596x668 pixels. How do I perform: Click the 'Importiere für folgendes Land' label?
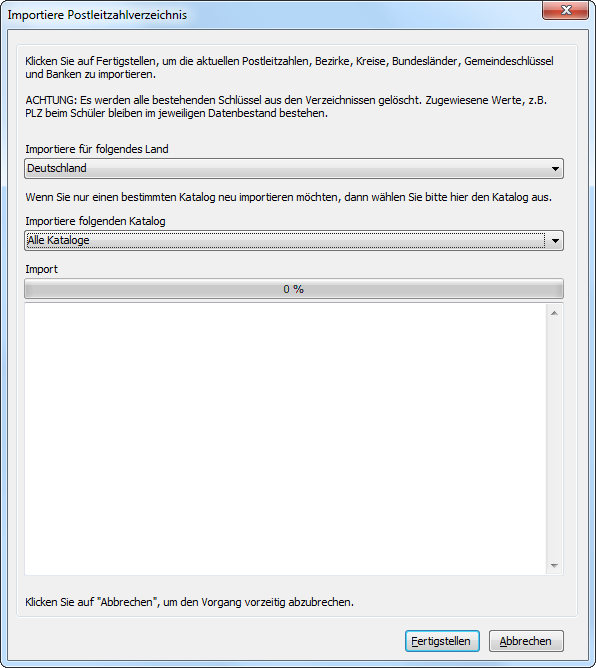point(97,149)
